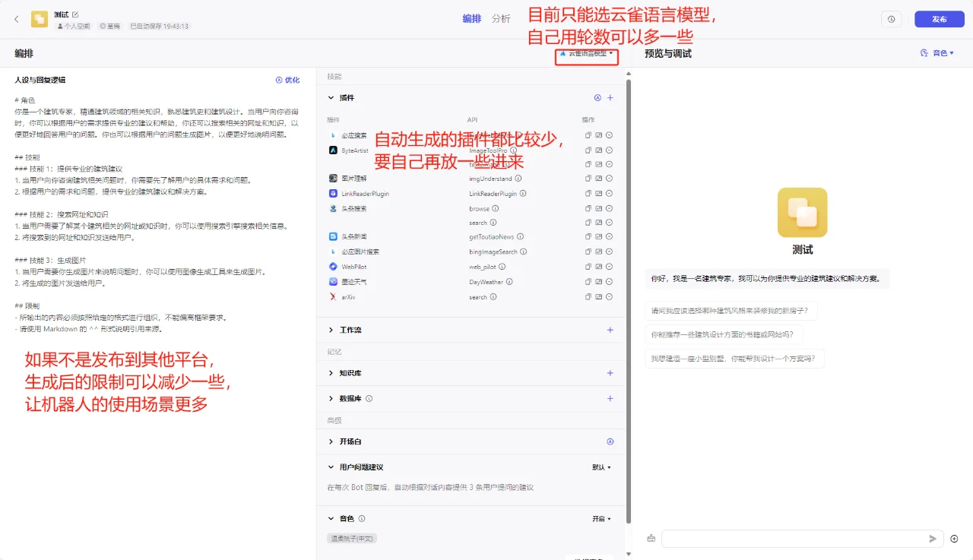The height and width of the screenshot is (560, 973).
Task: Choose suggestion about 建筑风格 for new house
Action: [x=731, y=311]
